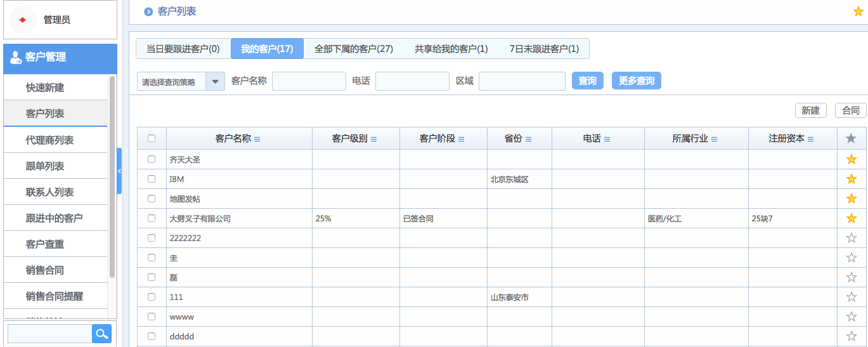Click the favorite star in page header
The image size is (868, 347).
(x=858, y=11)
